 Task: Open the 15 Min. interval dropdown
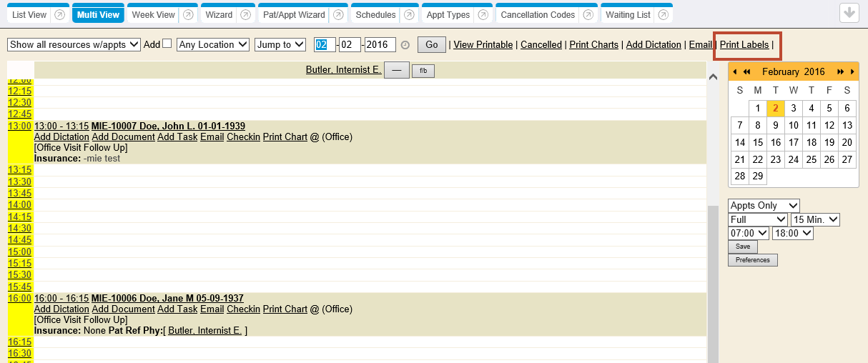point(815,219)
